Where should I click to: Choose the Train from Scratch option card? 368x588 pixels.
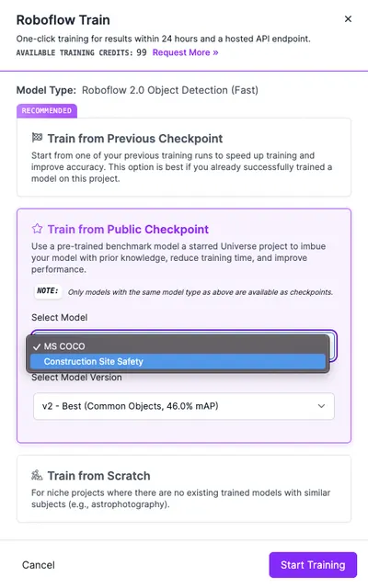click(184, 489)
